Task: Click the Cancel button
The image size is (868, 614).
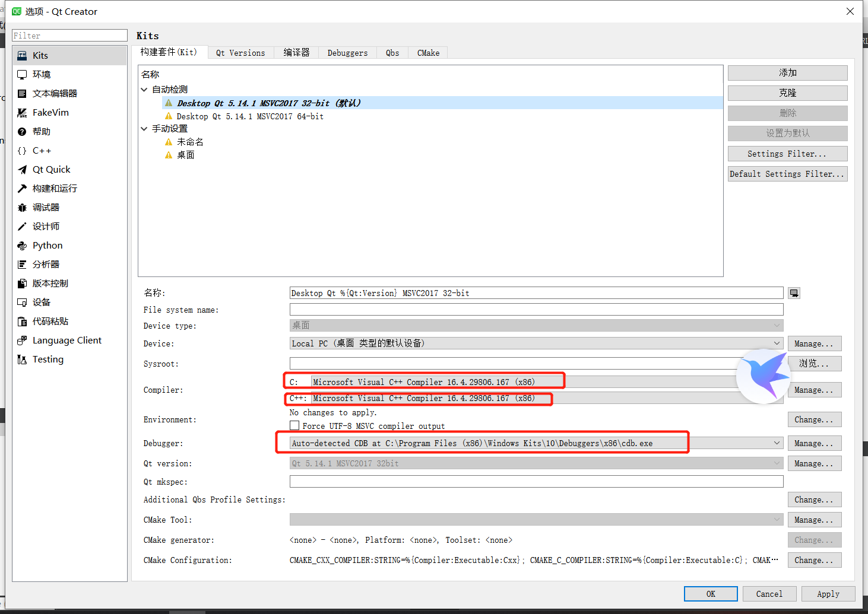Action: pos(769,594)
